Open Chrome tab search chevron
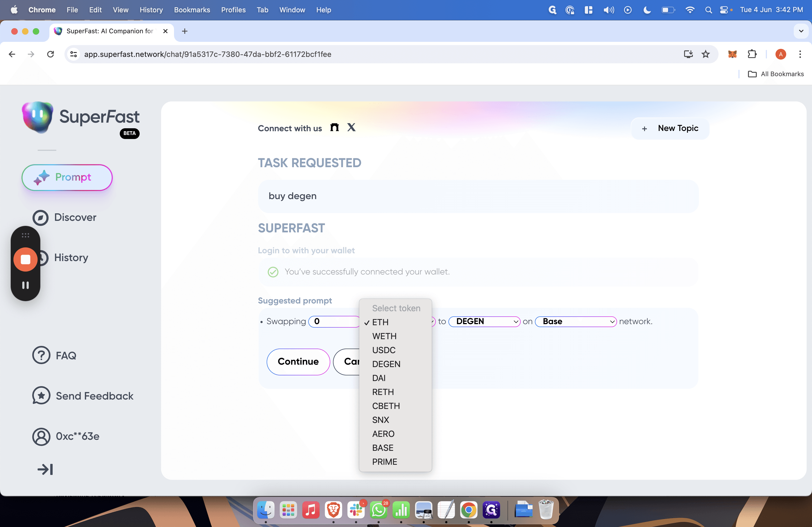This screenshot has width=812, height=527. coord(801,31)
